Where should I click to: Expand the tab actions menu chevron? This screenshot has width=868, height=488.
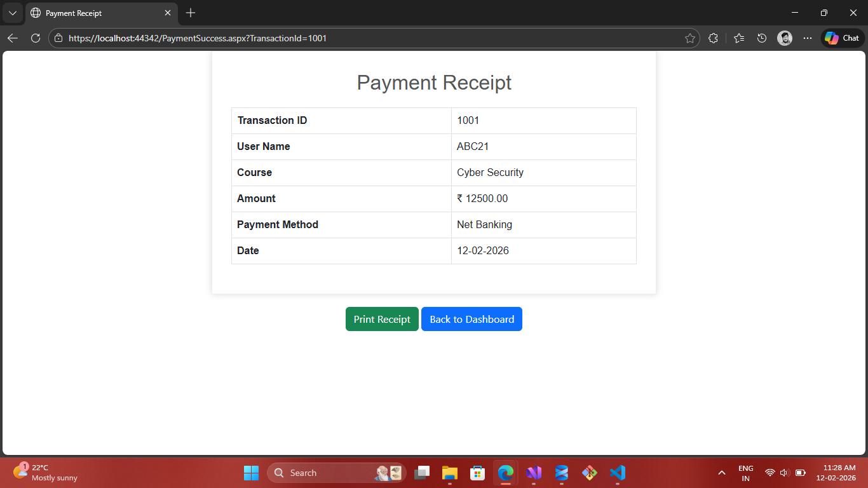tap(13, 13)
